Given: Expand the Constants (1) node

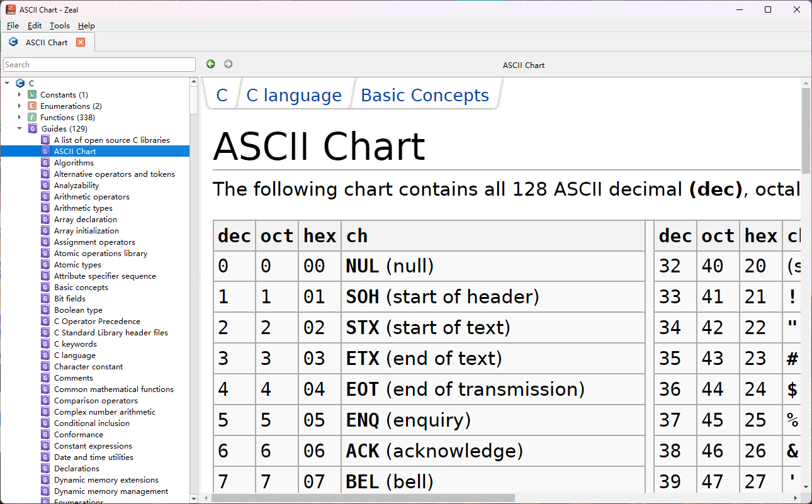Looking at the screenshot, I should (x=20, y=94).
